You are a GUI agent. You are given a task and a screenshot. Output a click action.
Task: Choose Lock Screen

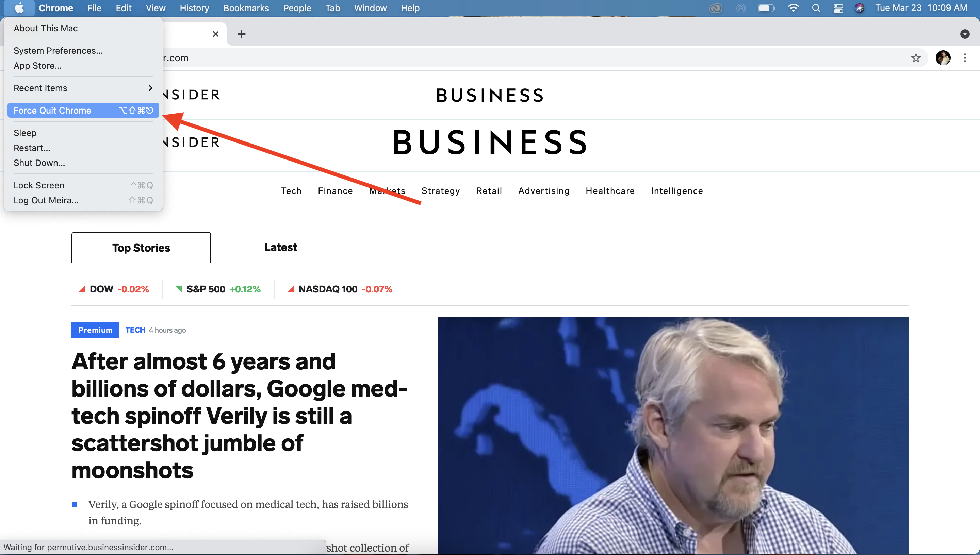(83, 185)
